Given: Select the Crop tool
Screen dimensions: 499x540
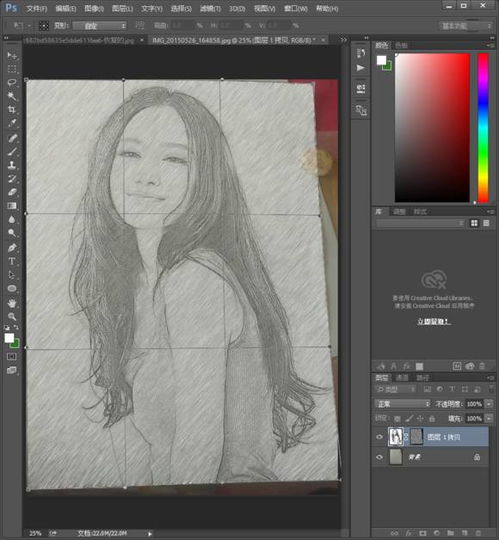Looking at the screenshot, I should tap(12, 110).
